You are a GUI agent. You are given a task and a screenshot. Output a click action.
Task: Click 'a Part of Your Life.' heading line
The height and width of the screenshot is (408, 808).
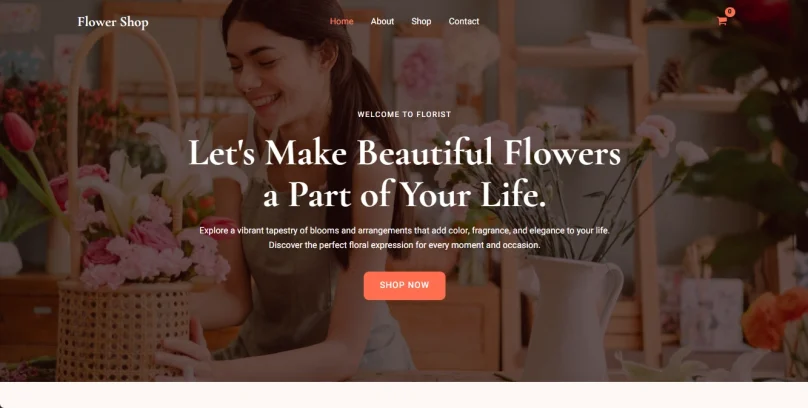pyautogui.click(x=405, y=195)
